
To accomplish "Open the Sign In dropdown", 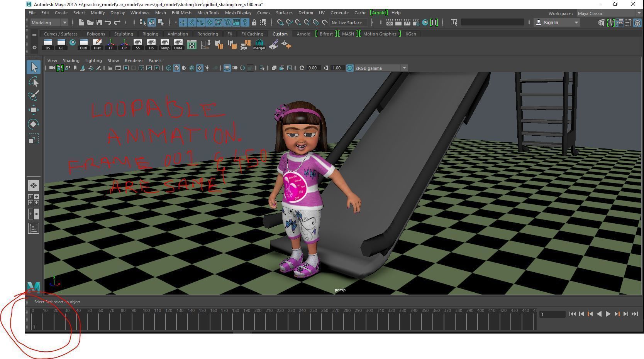I will coord(557,23).
